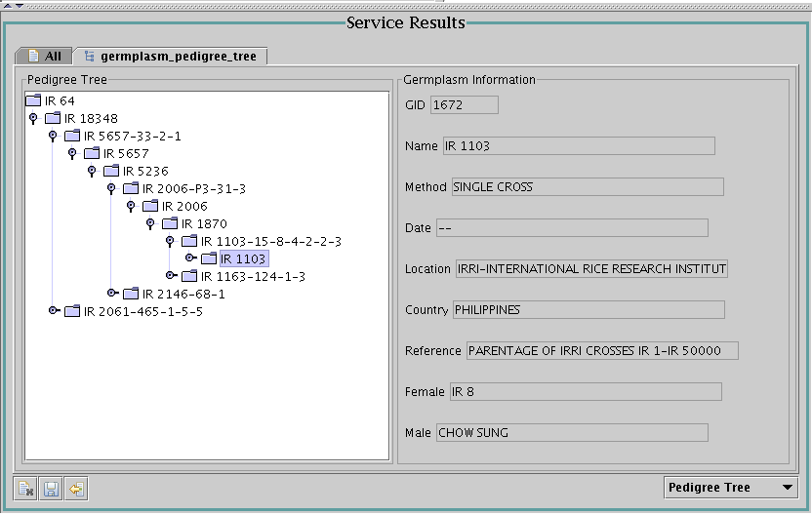Select IR 5657-33-2-1 in the tree
The image size is (812, 515).
[132, 136]
